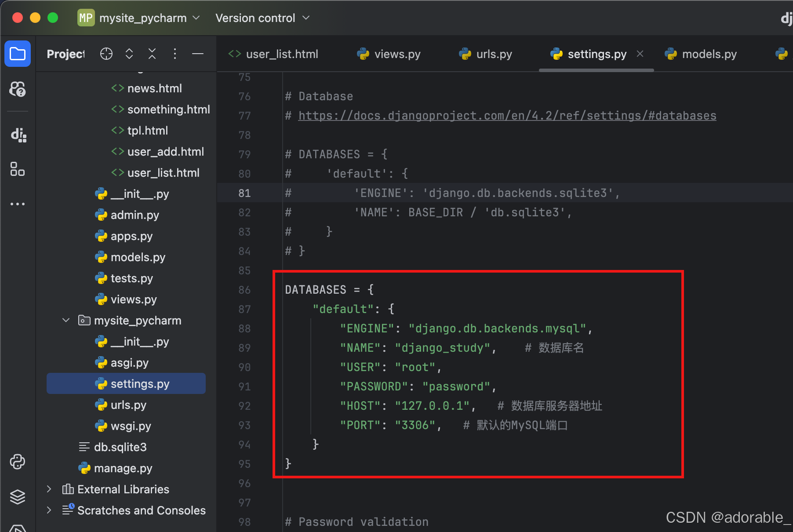Select views.py in the project tree

134,299
